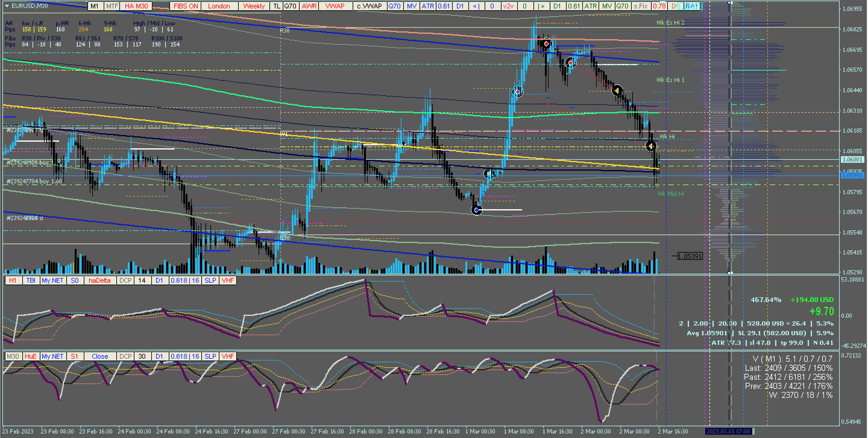Viewport: 868px width, 438px height.
Task: Toggle the red VWAP button
Action: click(335, 6)
